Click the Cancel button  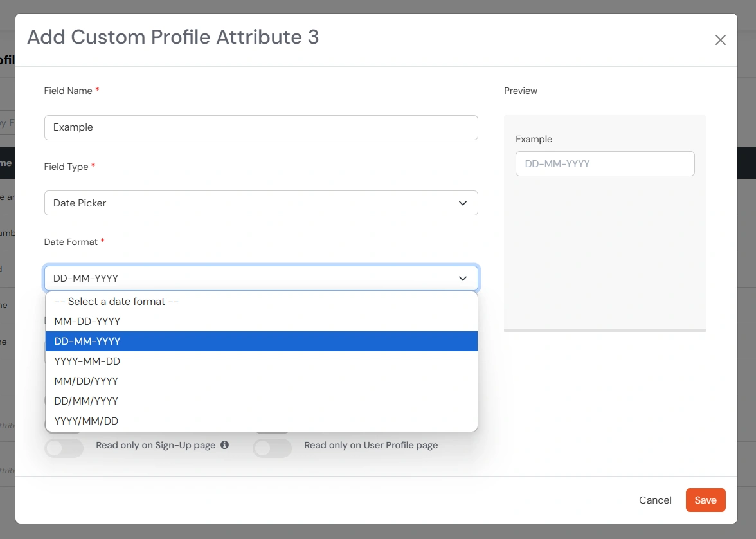[x=655, y=500]
